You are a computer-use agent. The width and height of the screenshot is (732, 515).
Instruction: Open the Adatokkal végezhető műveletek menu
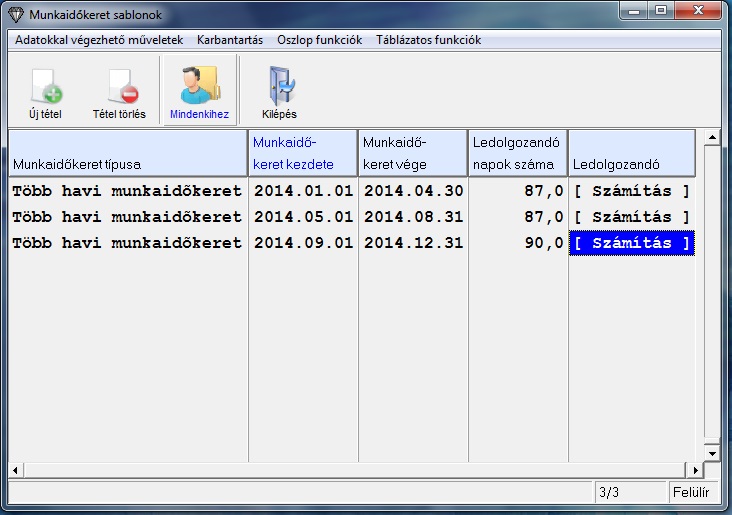click(x=99, y=41)
